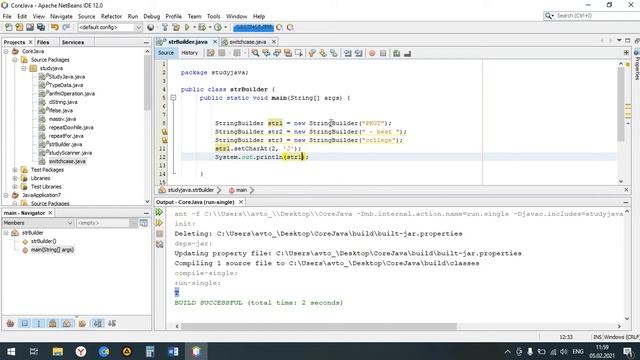Toggle Show Non-Public Members in Navigator
This screenshot has height=360, width=640.
(x=52, y=324)
